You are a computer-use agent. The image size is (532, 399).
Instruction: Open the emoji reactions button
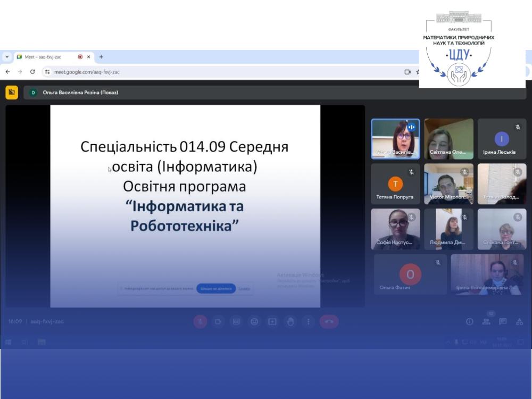[x=254, y=321]
